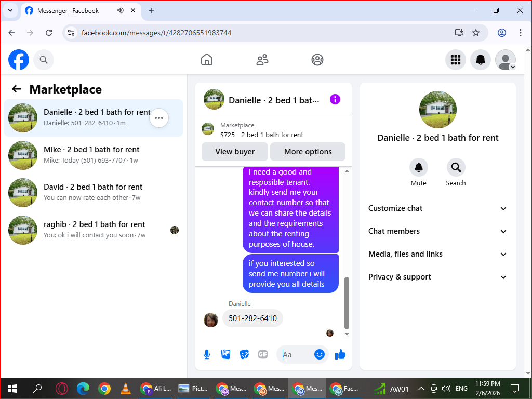Image resolution: width=532 pixels, height=399 pixels.
Task: Open the David 2 bed 1 bath conversation
Action: point(94,192)
